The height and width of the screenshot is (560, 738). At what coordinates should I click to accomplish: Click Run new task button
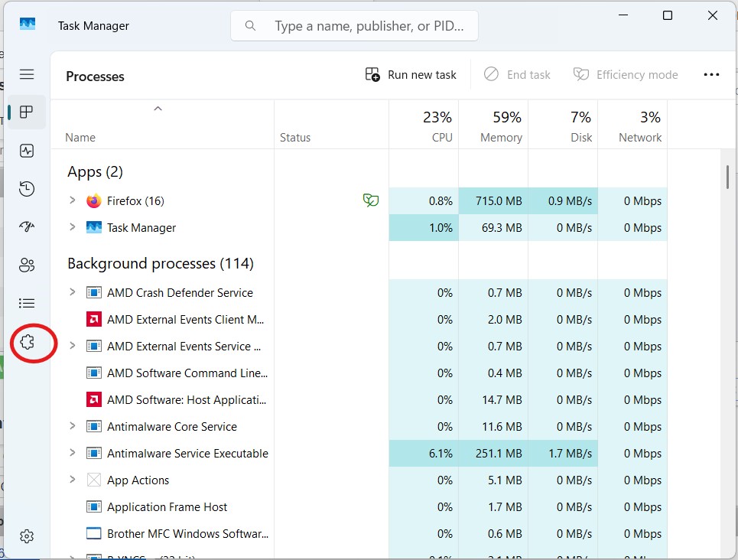411,74
